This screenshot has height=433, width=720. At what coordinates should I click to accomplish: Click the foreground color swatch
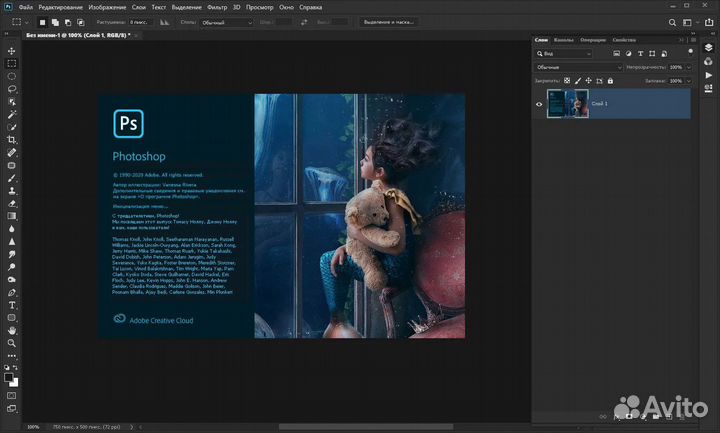click(x=9, y=376)
